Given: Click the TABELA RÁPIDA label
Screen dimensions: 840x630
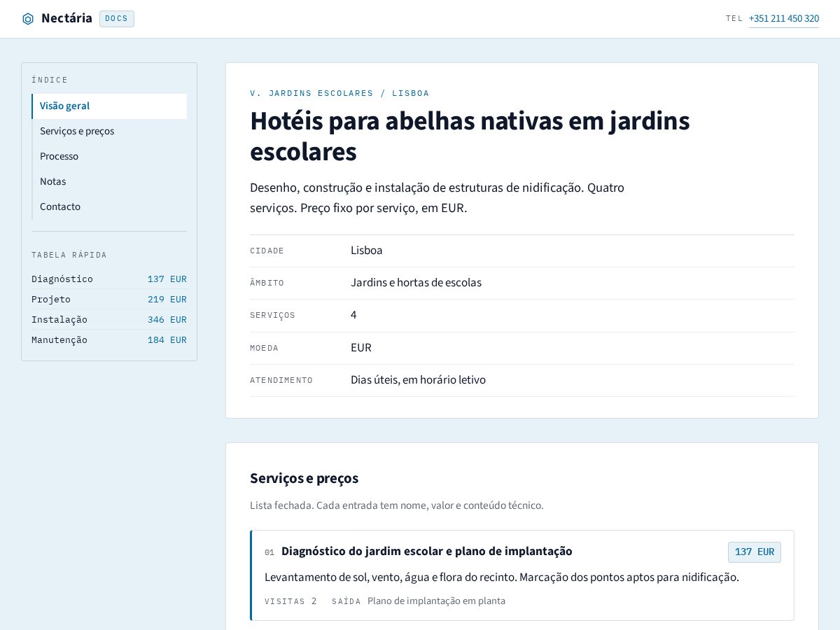Looking at the screenshot, I should pyautogui.click(x=69, y=255).
